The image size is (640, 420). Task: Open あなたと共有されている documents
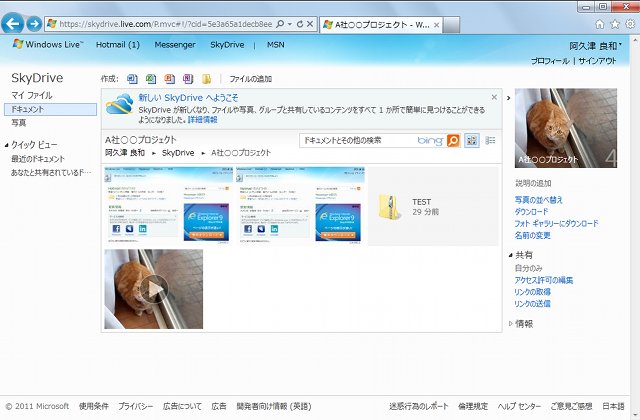(x=51, y=173)
